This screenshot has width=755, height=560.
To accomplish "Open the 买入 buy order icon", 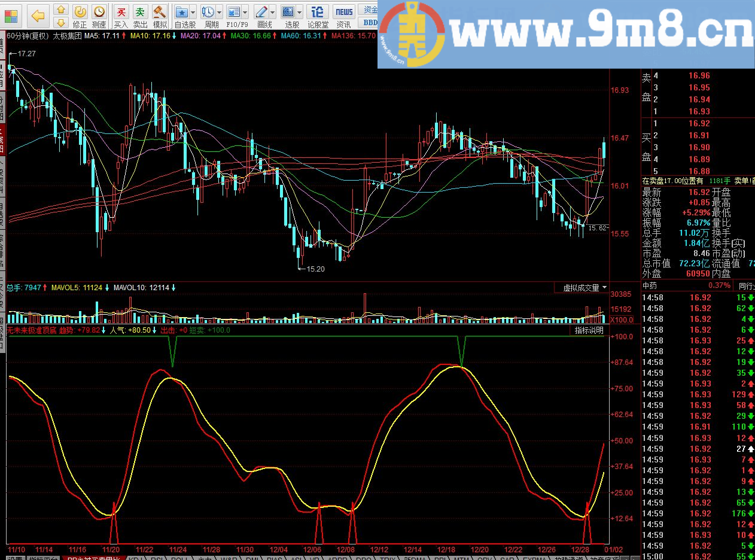I will [121, 11].
